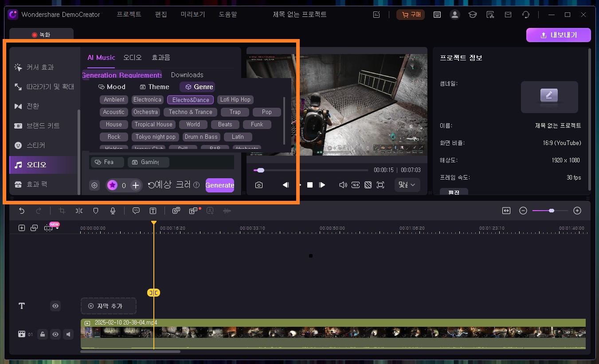Expand the NEW selection tool dropdown arrow

[x=58, y=228]
